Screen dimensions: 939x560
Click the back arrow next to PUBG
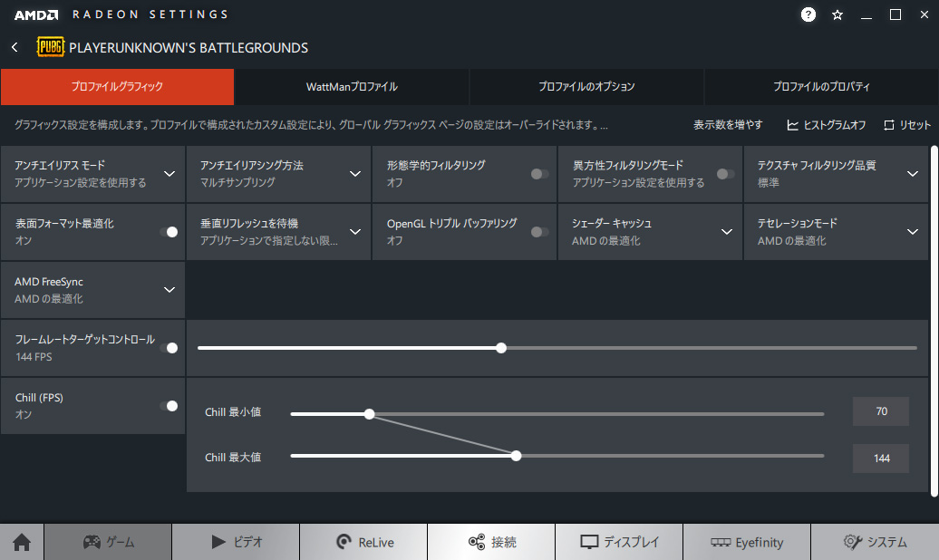coord(15,47)
